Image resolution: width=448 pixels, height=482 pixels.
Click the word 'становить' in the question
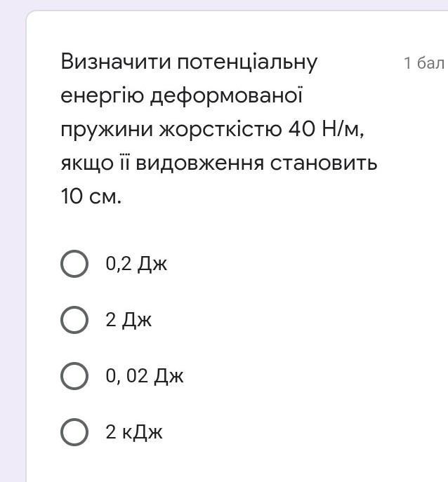coord(324,163)
